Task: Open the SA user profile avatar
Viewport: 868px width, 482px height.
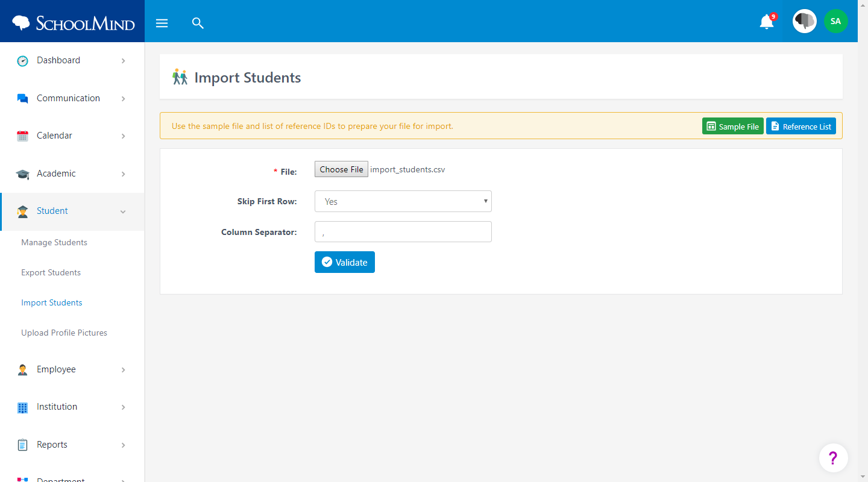Action: (835, 21)
